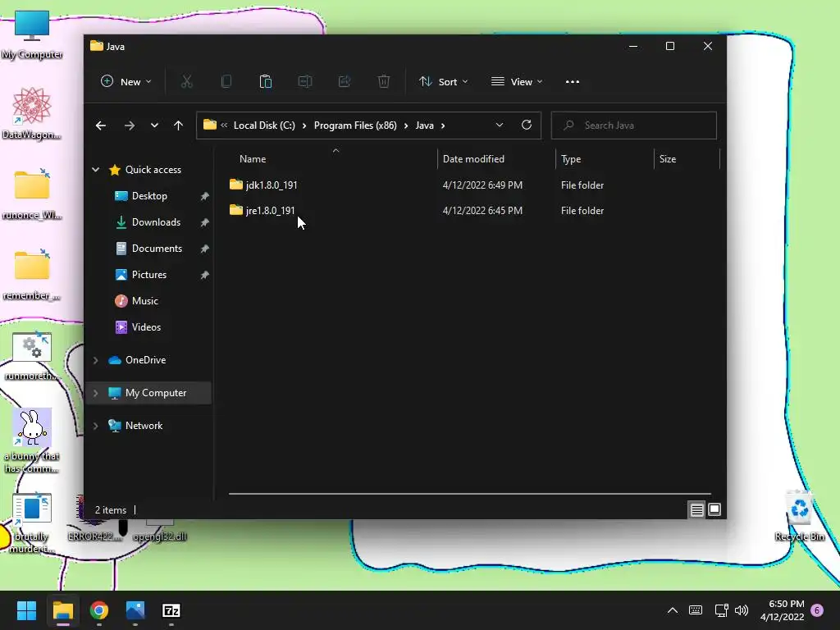Select Documents in Quick access
Viewport: 840px width, 630px height.
point(157,248)
